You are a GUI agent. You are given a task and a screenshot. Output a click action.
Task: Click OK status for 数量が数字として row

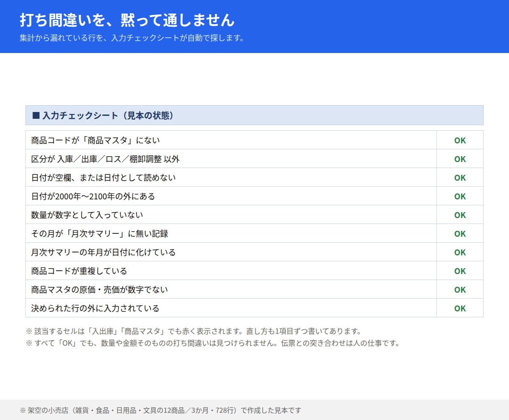pyautogui.click(x=460, y=215)
